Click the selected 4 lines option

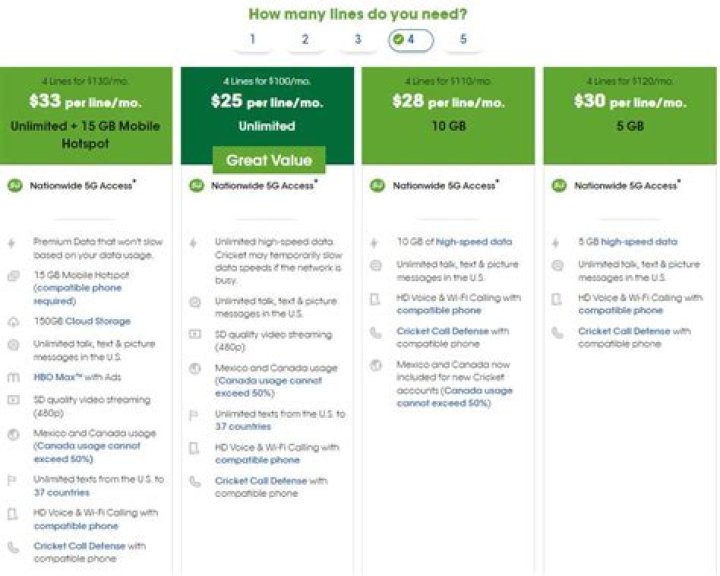click(x=410, y=40)
